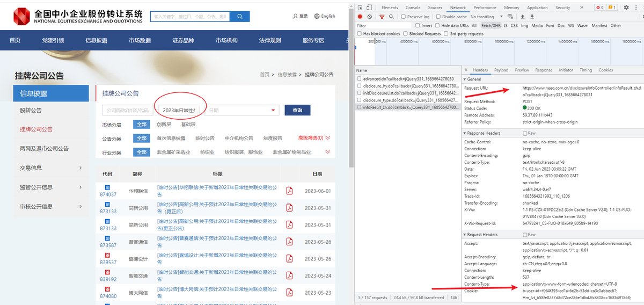This screenshot has height=305, width=644.
Task: Tick the Hide data URLs checkbox
Action: coord(437,25)
